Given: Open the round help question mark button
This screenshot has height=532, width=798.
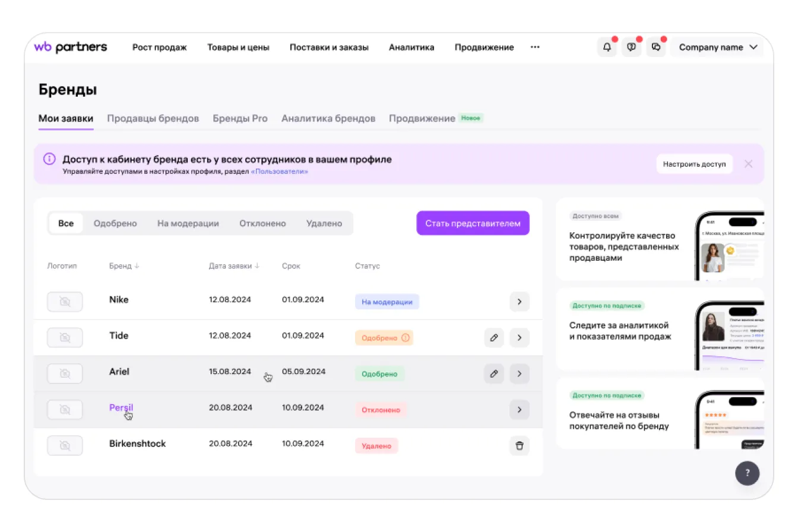Looking at the screenshot, I should click(x=747, y=473).
